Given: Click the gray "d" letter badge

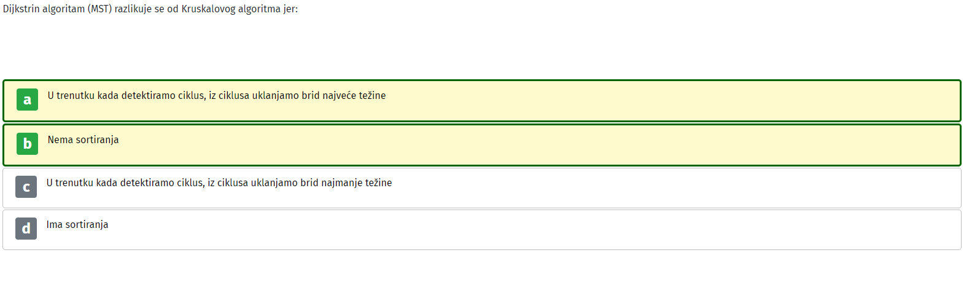Looking at the screenshot, I should point(26,229).
